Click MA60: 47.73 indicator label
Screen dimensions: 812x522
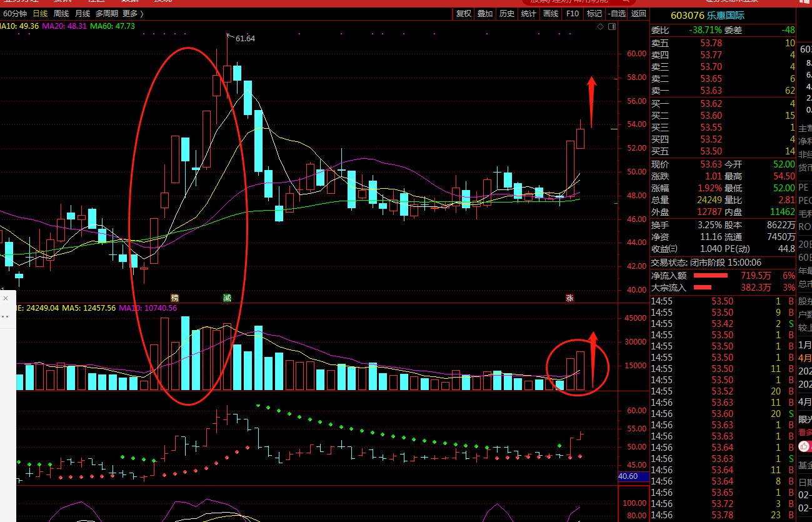click(x=113, y=26)
